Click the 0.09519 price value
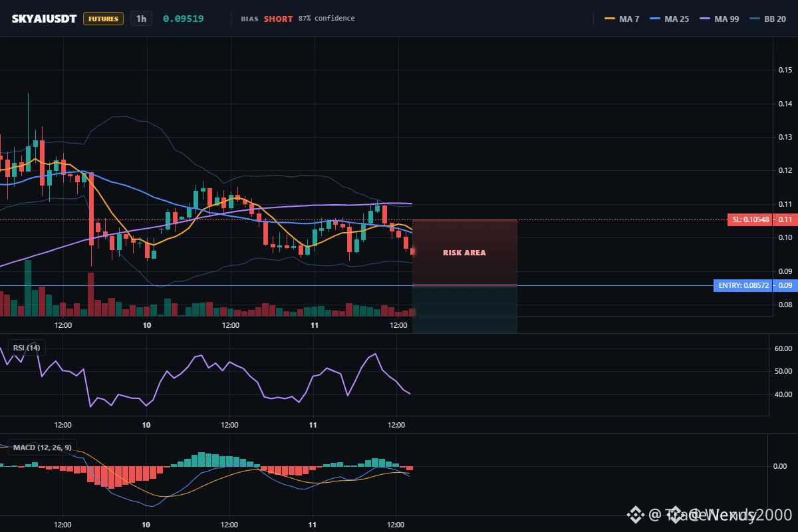The image size is (798, 532). point(183,19)
